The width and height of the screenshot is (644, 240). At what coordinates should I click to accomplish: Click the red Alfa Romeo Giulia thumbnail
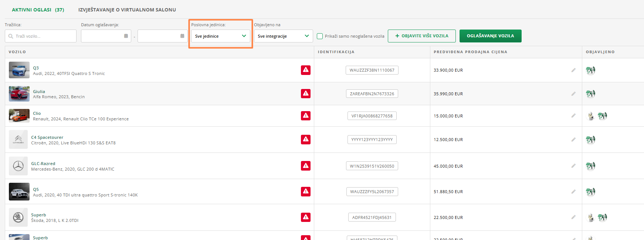[x=19, y=94]
